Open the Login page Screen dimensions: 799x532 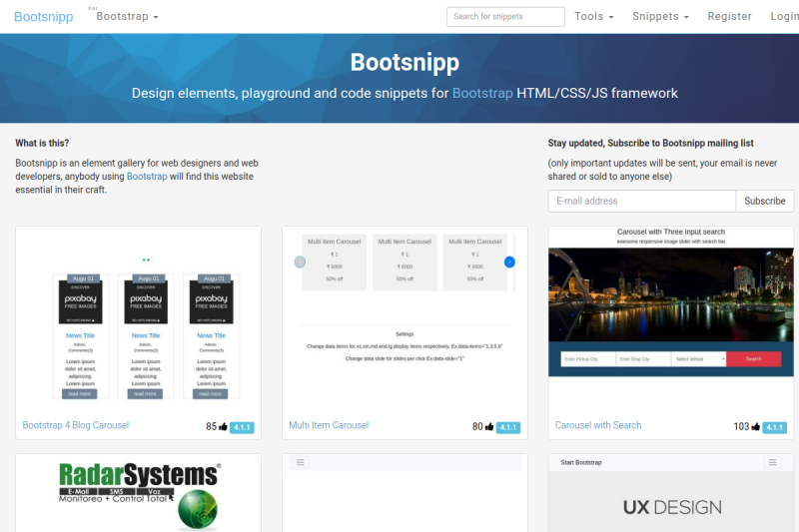(x=784, y=16)
